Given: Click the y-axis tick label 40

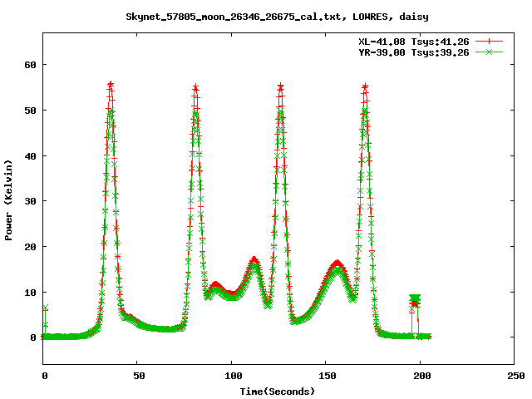Looking at the screenshot, I should click(30, 156).
